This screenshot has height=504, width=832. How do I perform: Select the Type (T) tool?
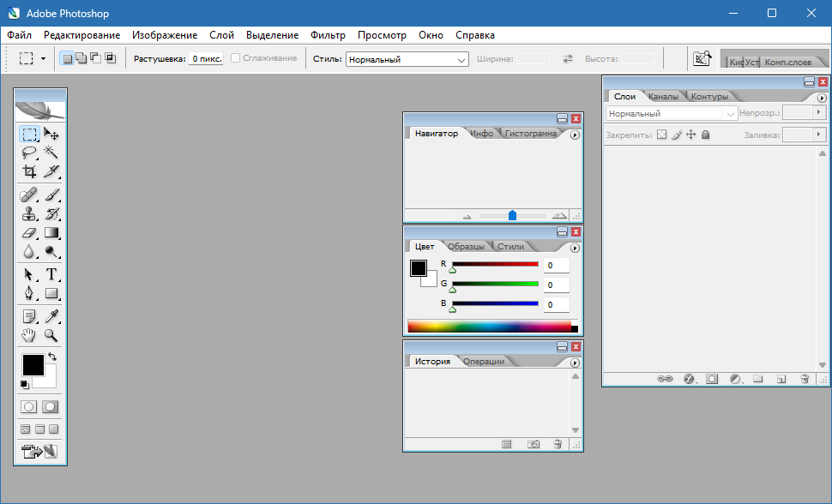(x=51, y=274)
